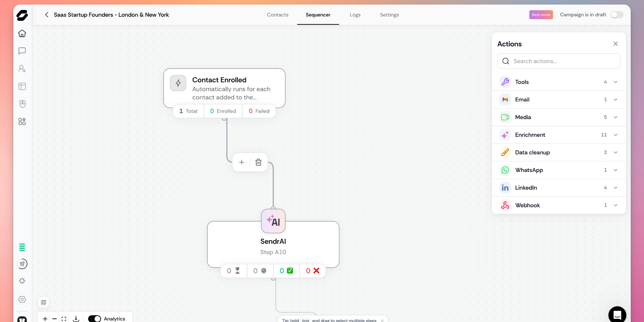Image resolution: width=644 pixels, height=322 pixels.
Task: Go to the Settings tab
Action: click(389, 15)
